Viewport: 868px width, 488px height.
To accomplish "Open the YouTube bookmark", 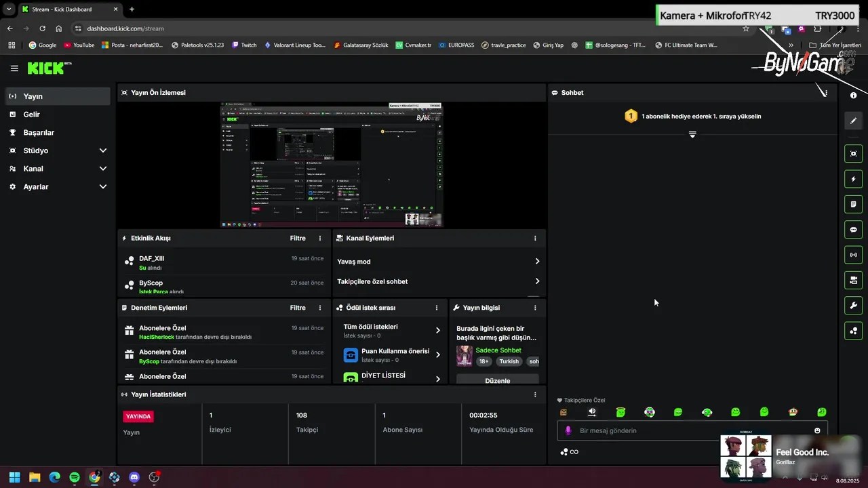I will 79,45.
